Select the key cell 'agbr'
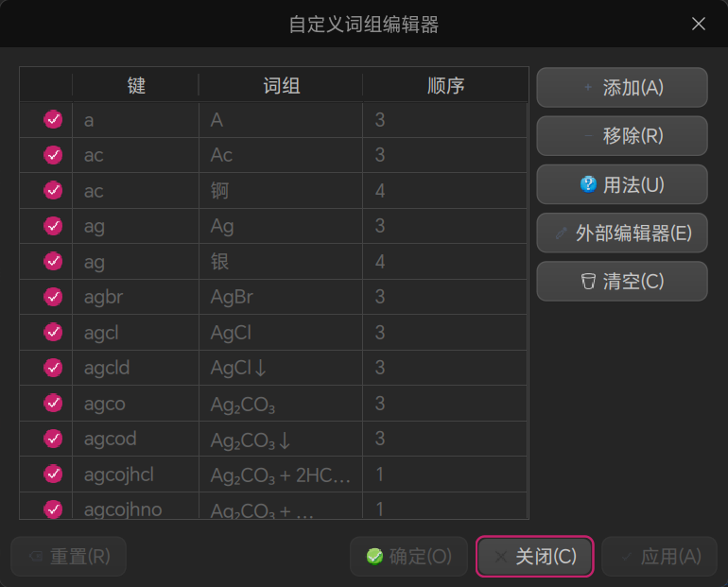The width and height of the screenshot is (728, 587). 135,297
